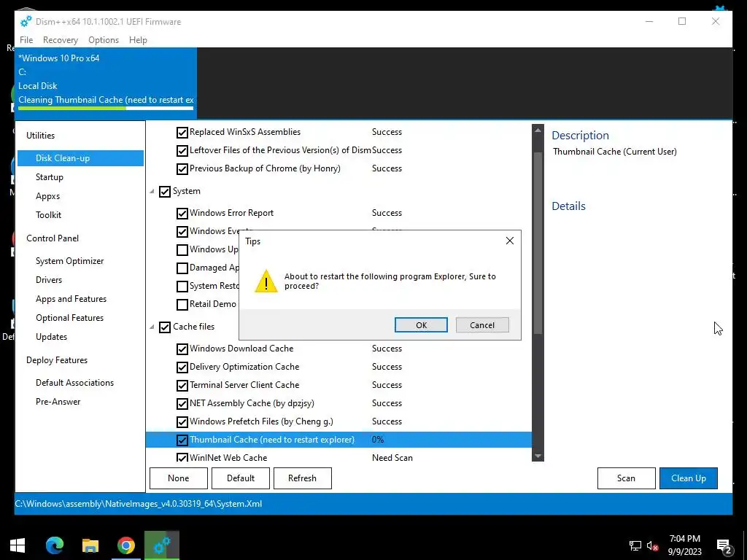Open Apps and Features
This screenshot has width=747, height=560.
pos(71,299)
